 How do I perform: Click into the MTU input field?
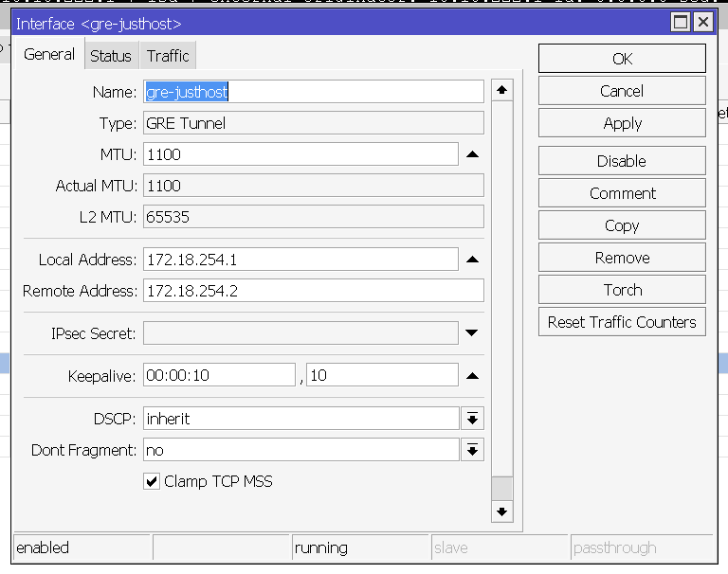click(300, 154)
